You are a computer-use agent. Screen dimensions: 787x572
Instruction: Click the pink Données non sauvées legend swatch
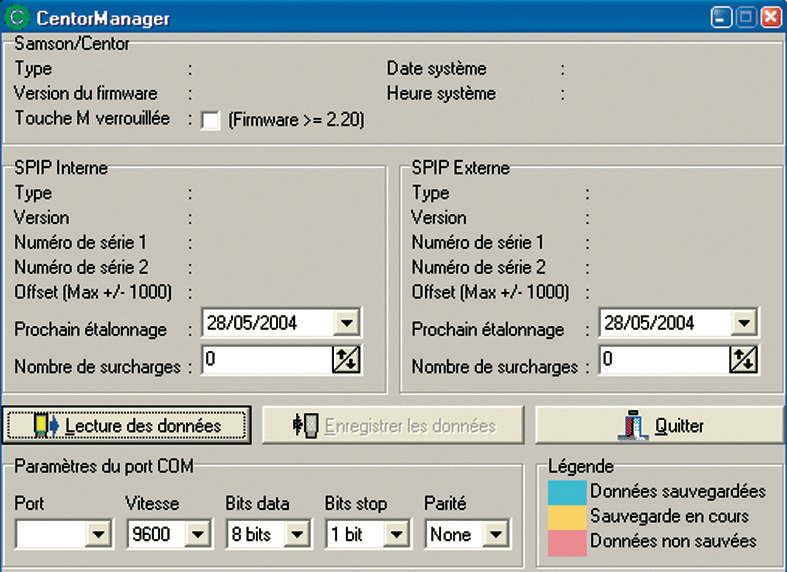pyautogui.click(x=567, y=543)
